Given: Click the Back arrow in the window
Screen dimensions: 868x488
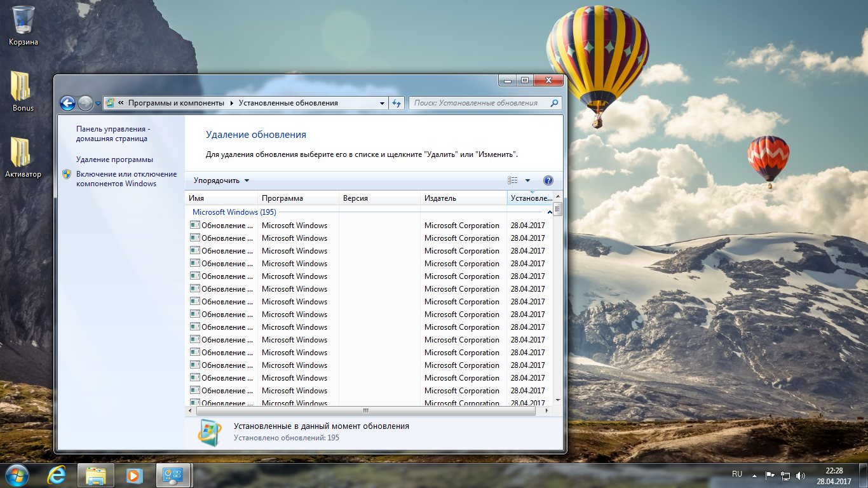Looking at the screenshot, I should tap(67, 103).
